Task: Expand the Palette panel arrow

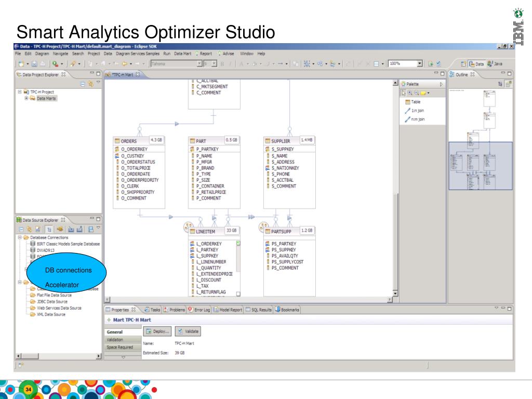Action: point(441,84)
